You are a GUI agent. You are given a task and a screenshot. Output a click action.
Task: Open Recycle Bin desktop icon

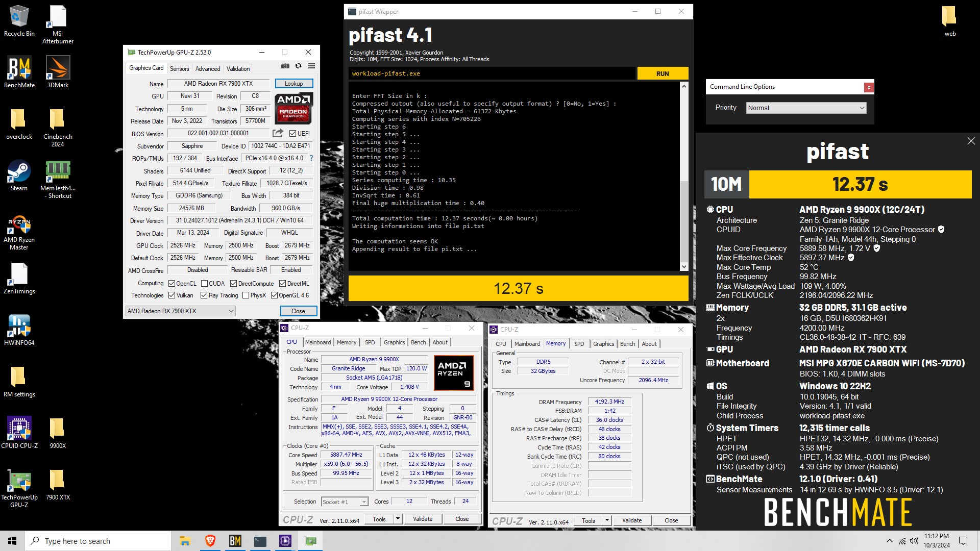[19, 21]
